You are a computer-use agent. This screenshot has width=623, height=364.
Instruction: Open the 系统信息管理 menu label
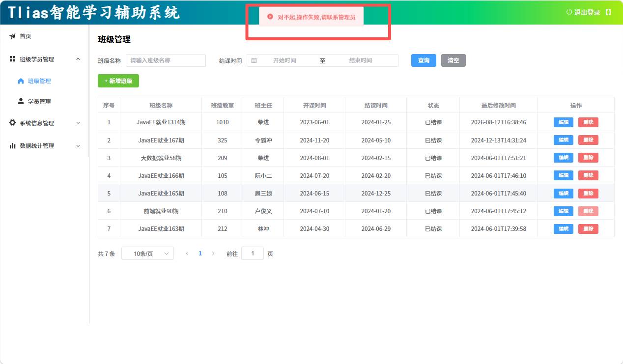37,123
